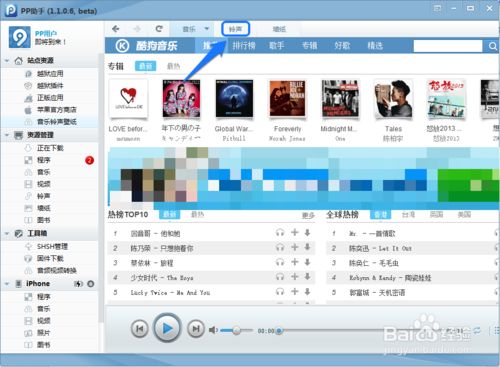
Task: Download 少女时代 The Boys
Action: click(307, 276)
